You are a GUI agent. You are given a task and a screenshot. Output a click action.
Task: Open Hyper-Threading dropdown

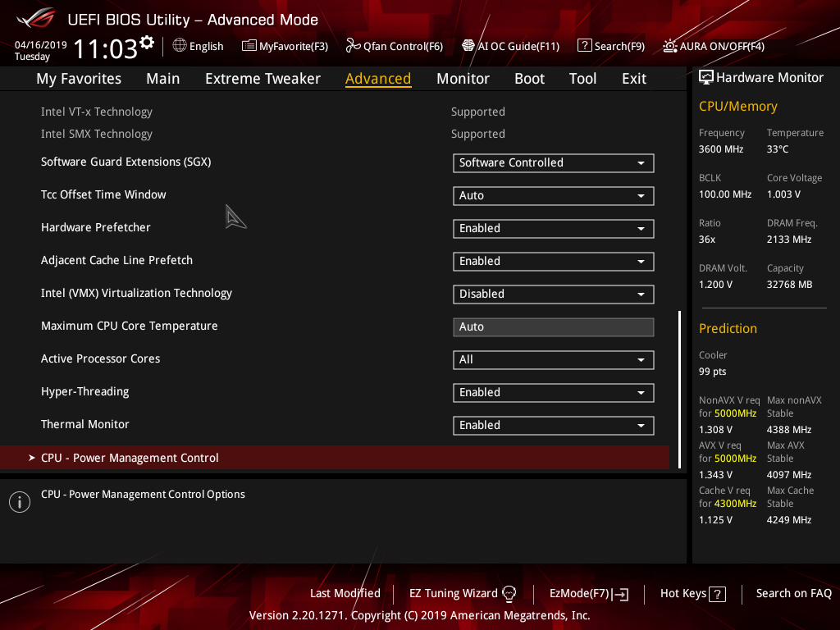(x=554, y=393)
